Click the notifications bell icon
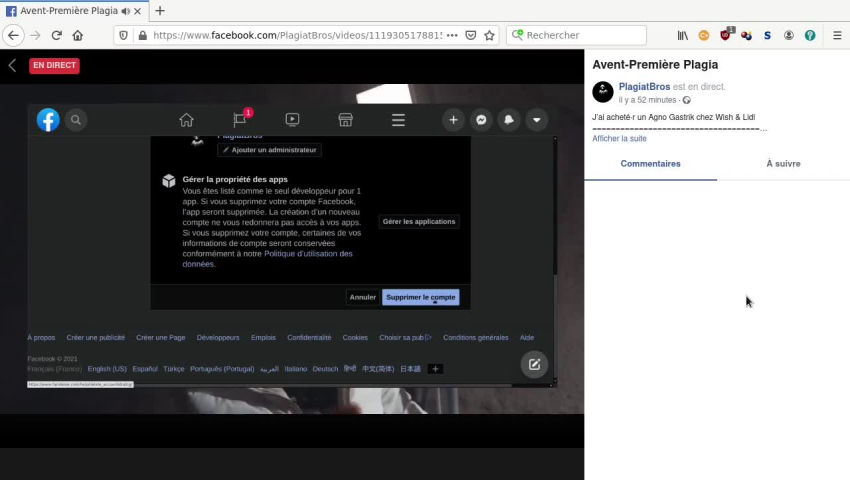Image resolution: width=850 pixels, height=480 pixels. pyautogui.click(x=509, y=120)
